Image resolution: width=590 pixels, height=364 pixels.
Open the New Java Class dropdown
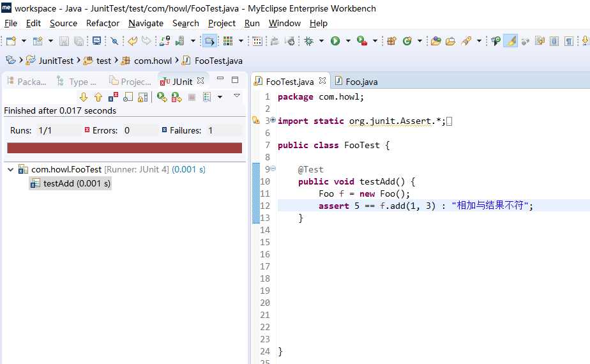pyautogui.click(x=420, y=41)
